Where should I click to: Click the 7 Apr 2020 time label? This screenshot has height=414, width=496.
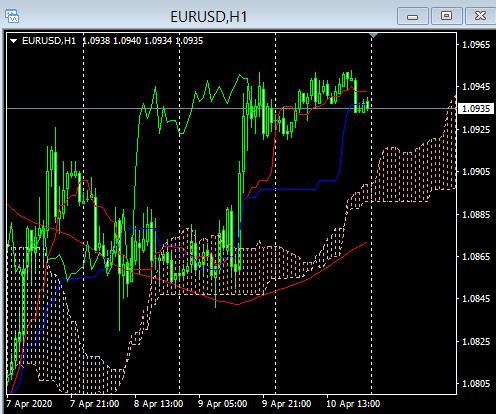[x=29, y=404]
